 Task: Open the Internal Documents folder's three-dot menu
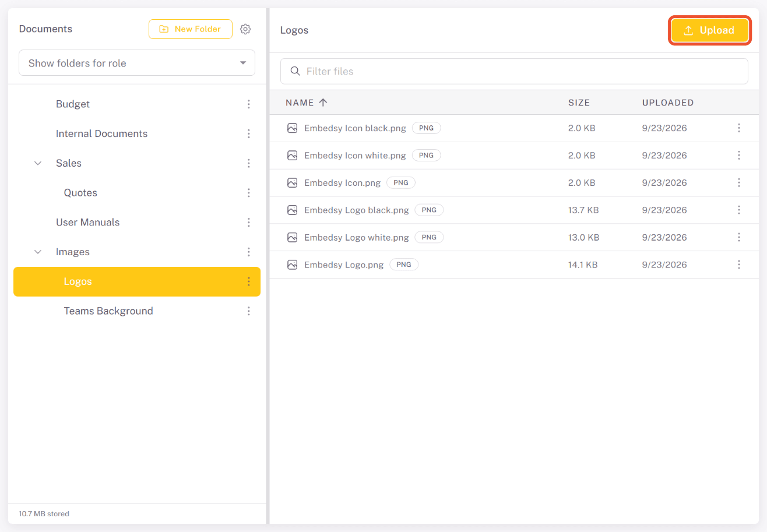249,134
